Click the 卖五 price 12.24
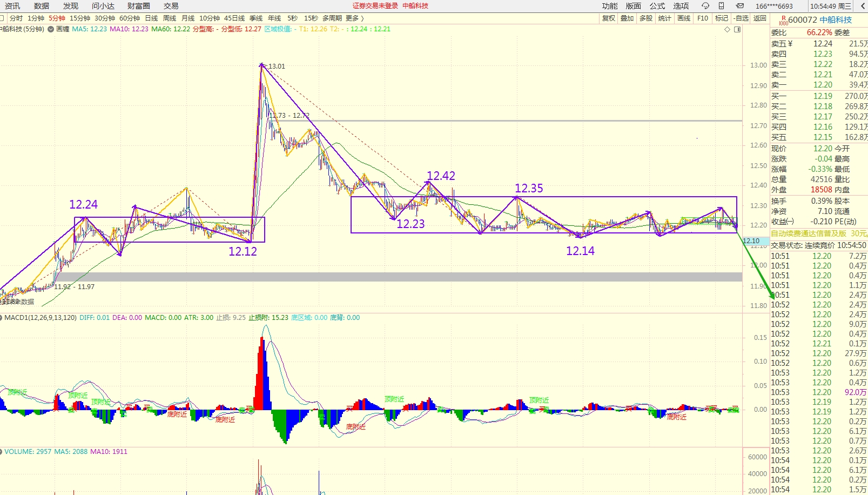Image resolution: width=868 pixels, height=495 pixels. [x=823, y=44]
